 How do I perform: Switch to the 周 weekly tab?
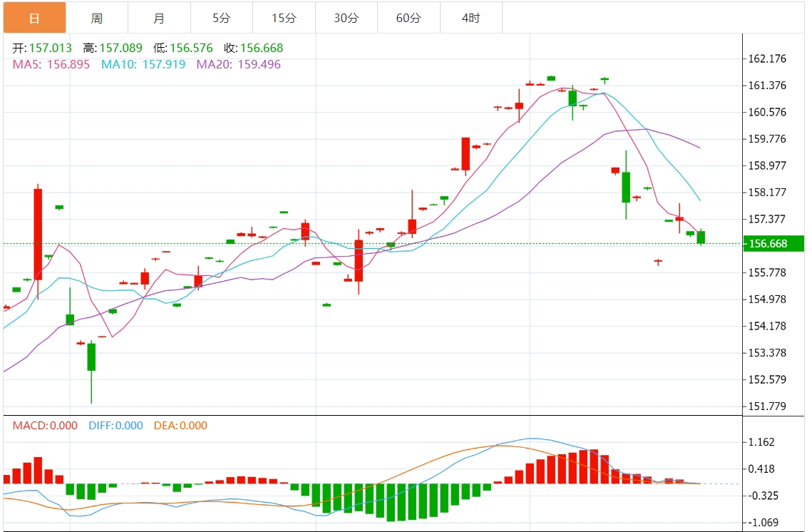(97, 18)
